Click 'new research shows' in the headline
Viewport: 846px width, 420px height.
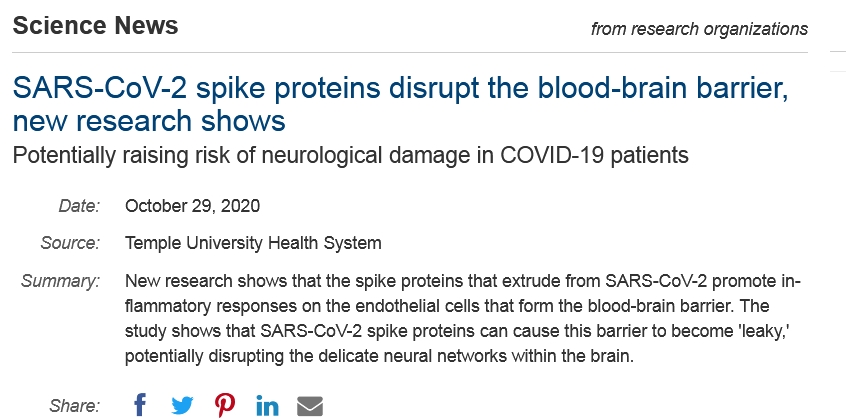pyautogui.click(x=149, y=120)
